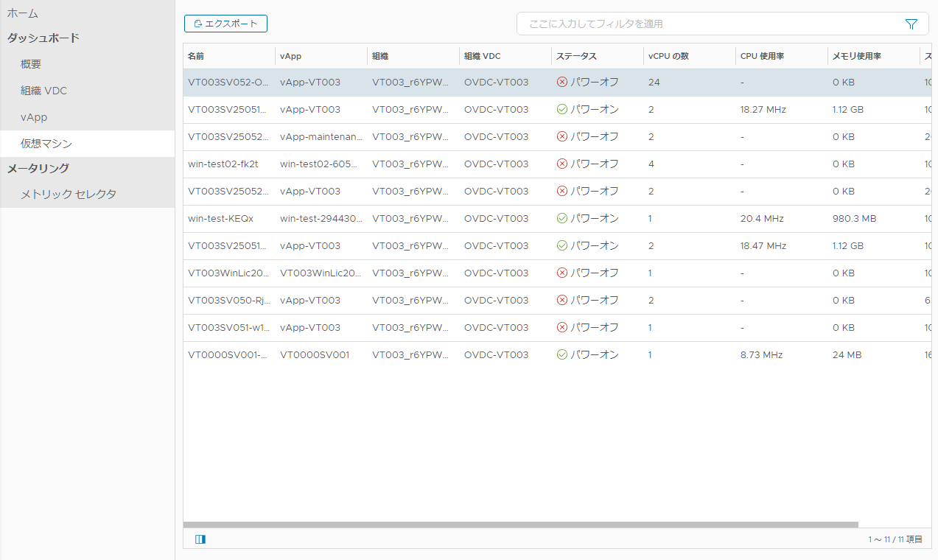Open 組織 VDC in the sidebar
Viewport: 938px width, 560px height.
pyautogui.click(x=43, y=91)
